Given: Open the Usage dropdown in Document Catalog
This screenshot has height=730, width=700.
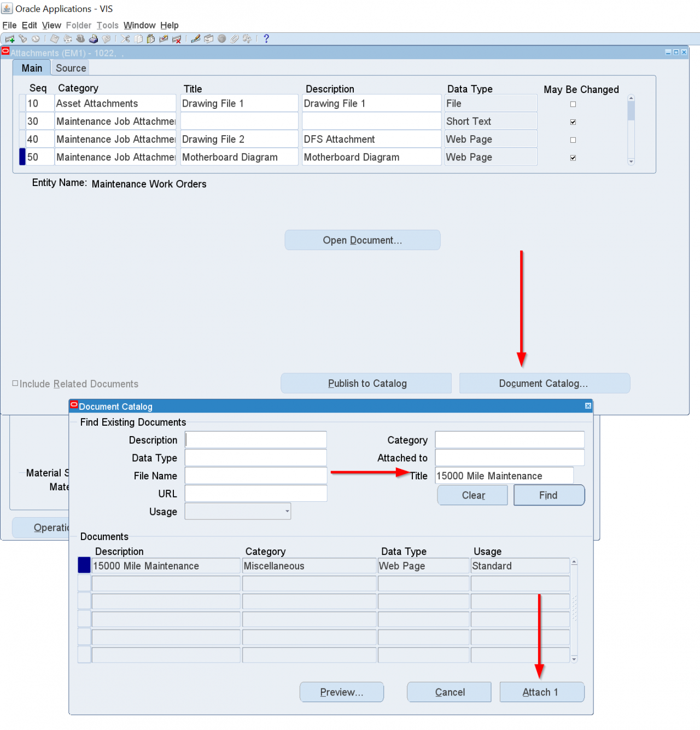Looking at the screenshot, I should (287, 511).
